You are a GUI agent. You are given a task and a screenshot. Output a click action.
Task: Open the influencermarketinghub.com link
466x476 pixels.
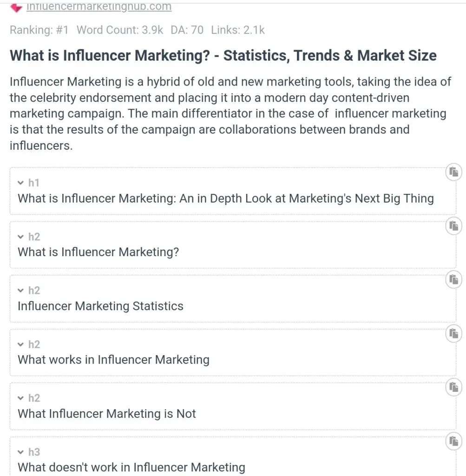coord(99,7)
